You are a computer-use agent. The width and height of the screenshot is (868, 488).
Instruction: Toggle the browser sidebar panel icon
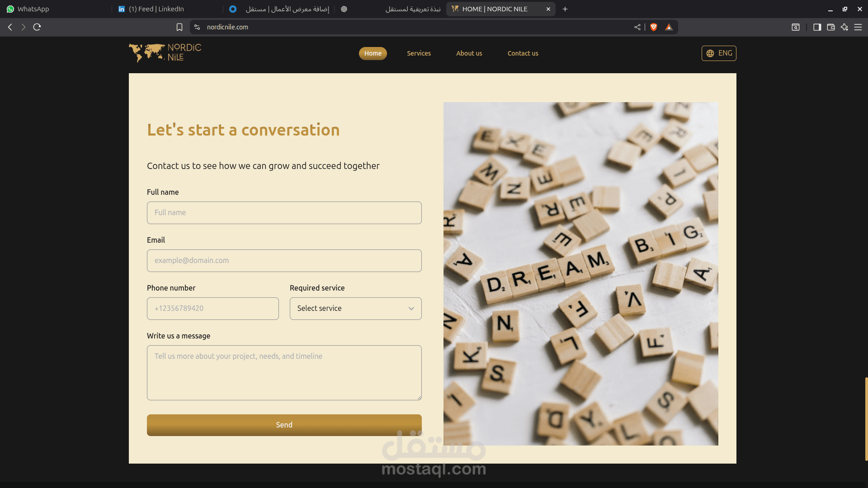tap(817, 27)
